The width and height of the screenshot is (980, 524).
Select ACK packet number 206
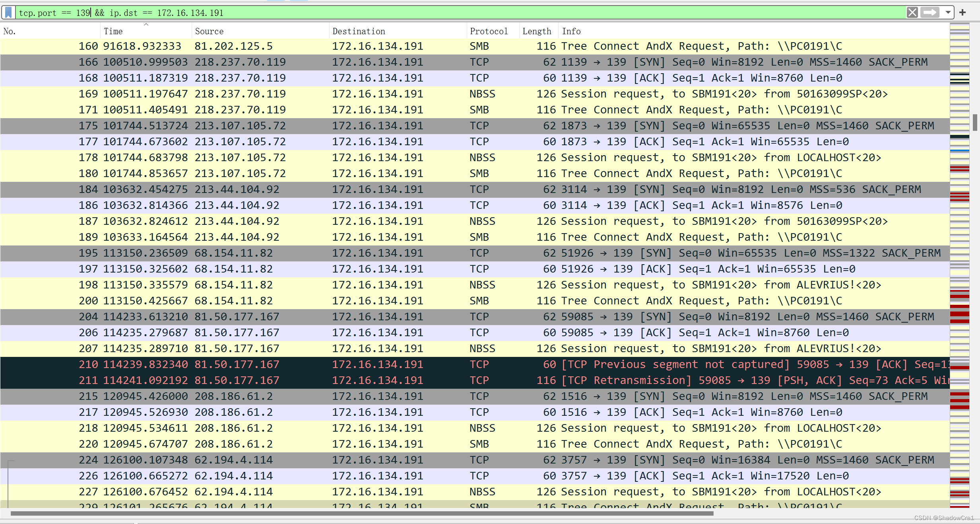[475, 333]
